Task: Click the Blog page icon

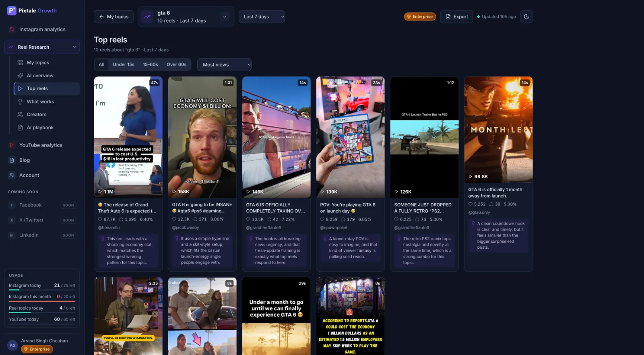Action: pos(12,160)
